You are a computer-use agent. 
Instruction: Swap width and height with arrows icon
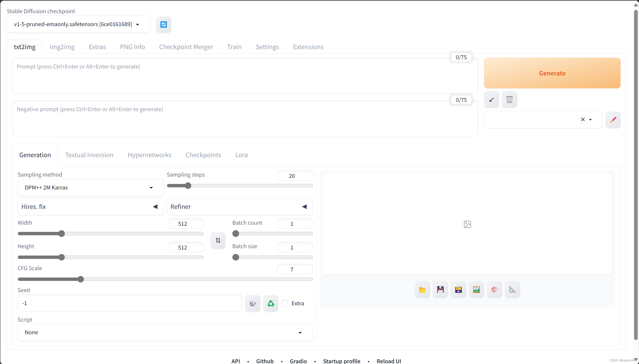[x=218, y=240]
